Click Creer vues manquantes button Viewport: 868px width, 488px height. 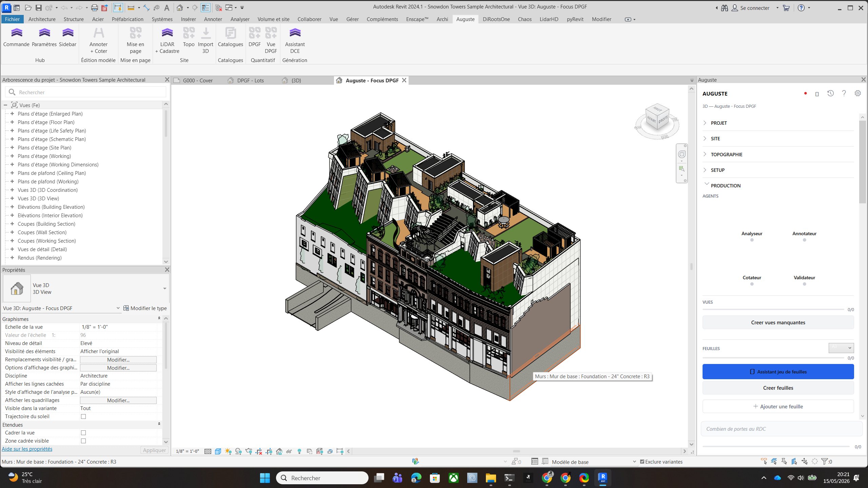tap(778, 322)
